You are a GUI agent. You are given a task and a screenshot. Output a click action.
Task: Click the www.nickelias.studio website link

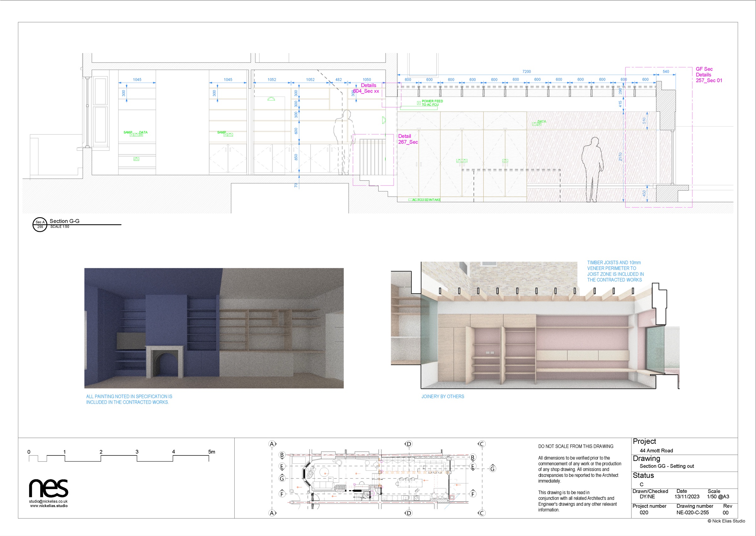(49, 506)
